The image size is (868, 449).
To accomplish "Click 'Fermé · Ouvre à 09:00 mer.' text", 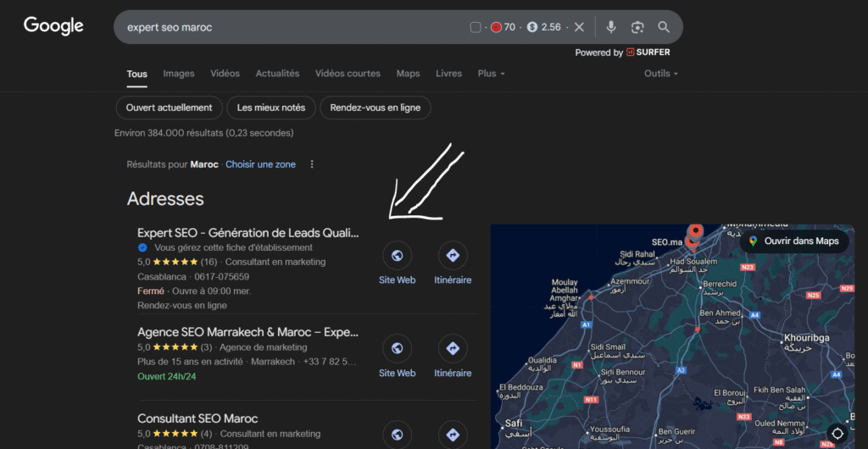I will [194, 291].
